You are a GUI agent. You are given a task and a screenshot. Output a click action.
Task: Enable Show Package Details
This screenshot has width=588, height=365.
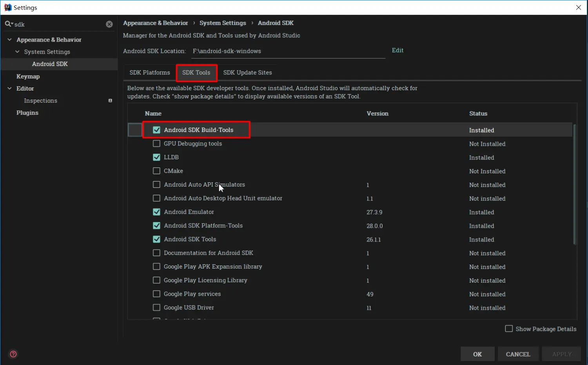[509, 329]
